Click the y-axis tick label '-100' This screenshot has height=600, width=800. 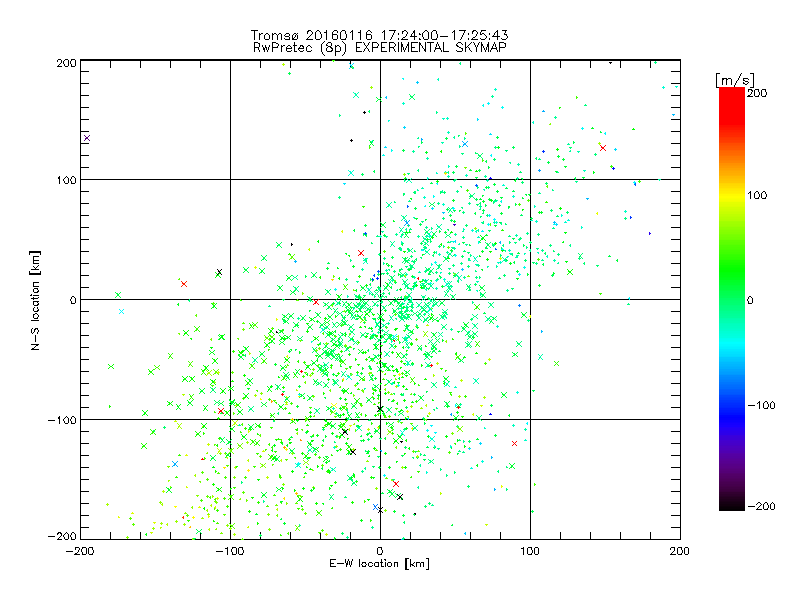pyautogui.click(x=62, y=419)
